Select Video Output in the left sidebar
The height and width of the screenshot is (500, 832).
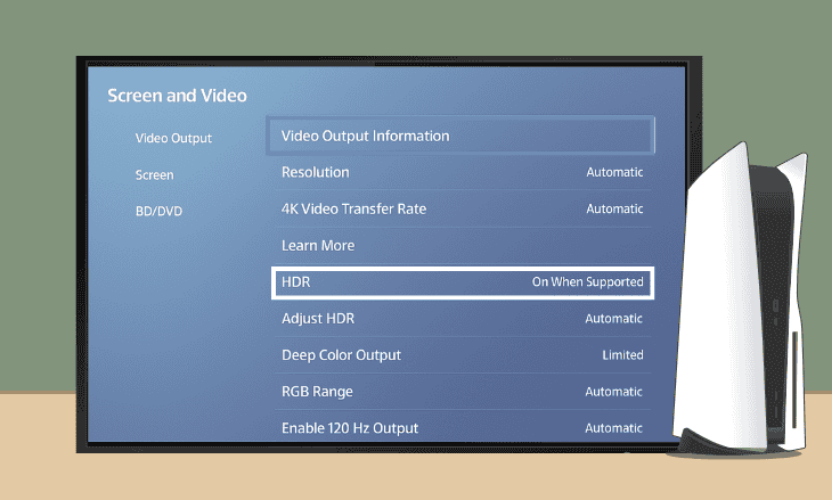pyautogui.click(x=173, y=138)
